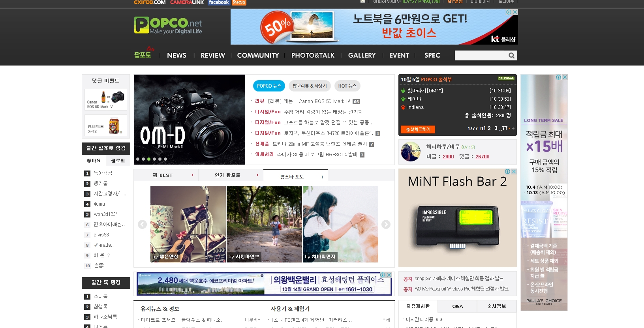Open FUJIFILM X-T2 event thumbnail
644x328 pixels.
[x=106, y=125]
